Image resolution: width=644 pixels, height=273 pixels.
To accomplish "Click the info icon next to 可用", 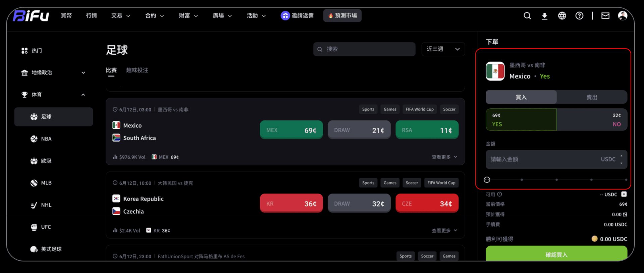I will click(499, 194).
